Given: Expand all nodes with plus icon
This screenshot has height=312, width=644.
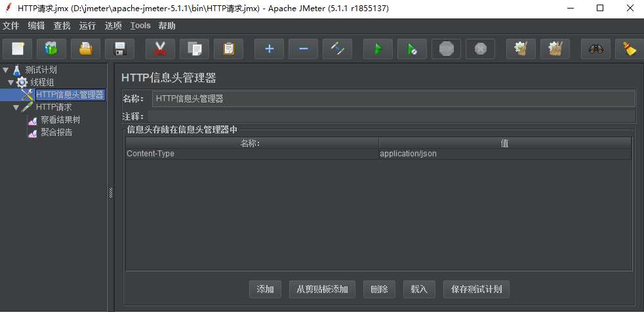Looking at the screenshot, I should [269, 49].
